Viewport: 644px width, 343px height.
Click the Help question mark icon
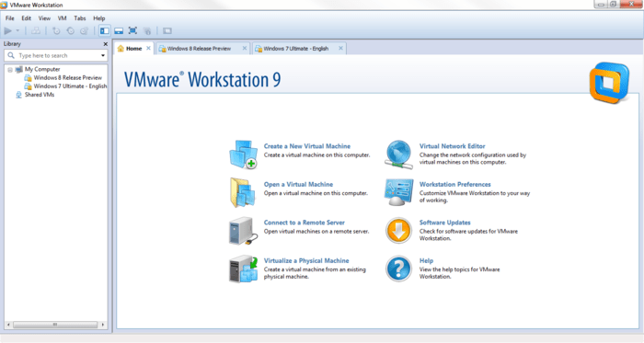tap(398, 269)
